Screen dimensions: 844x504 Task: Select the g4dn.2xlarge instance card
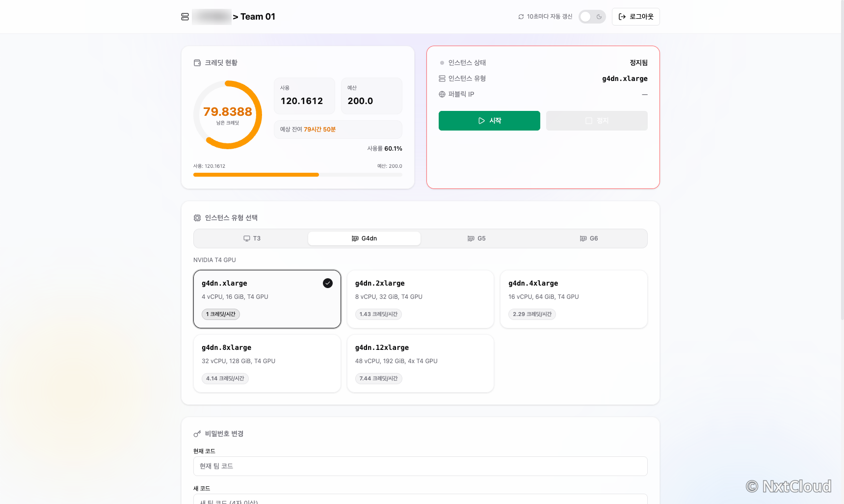[x=421, y=299]
